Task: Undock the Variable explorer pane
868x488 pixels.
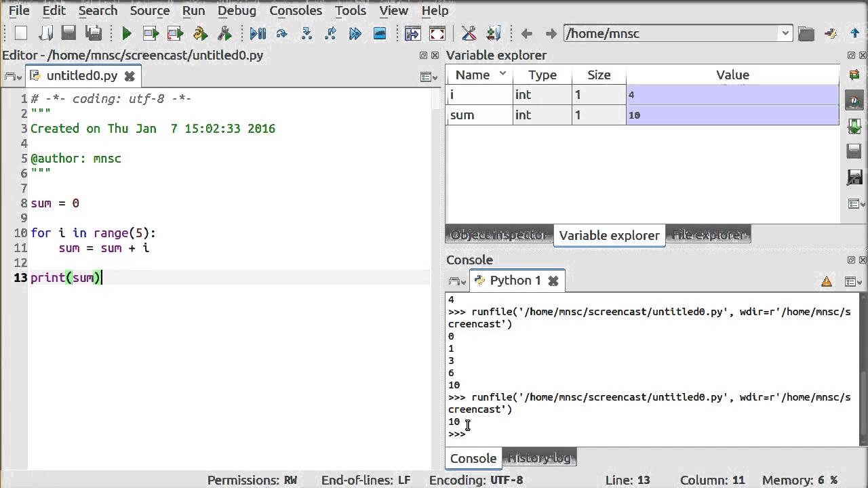Action: [x=852, y=56]
